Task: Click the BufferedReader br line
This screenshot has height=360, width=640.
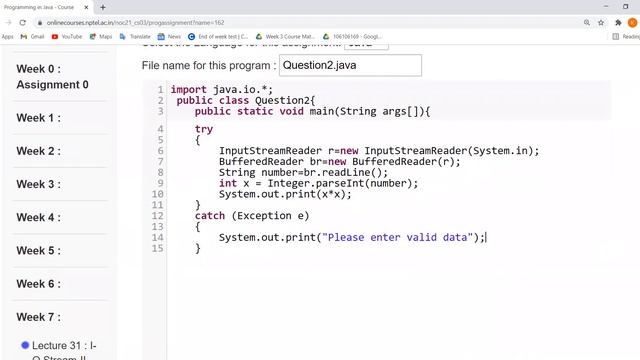Action: pos(340,162)
